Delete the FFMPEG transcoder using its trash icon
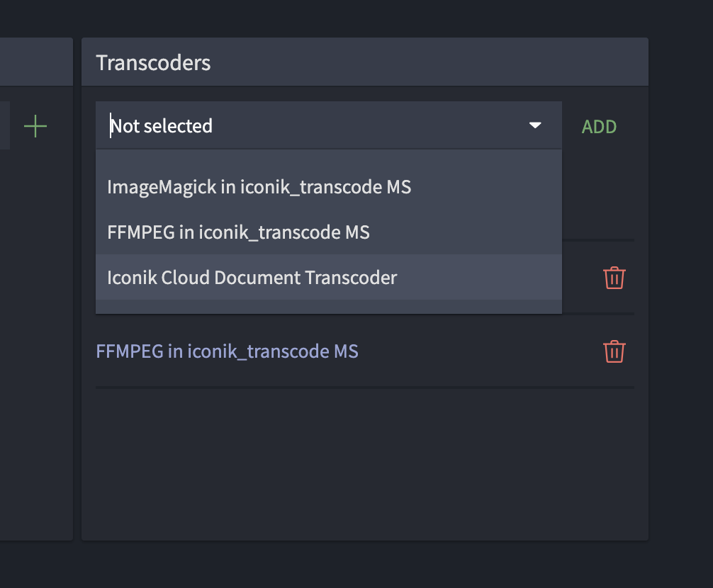Image resolution: width=713 pixels, height=588 pixels. tap(614, 351)
